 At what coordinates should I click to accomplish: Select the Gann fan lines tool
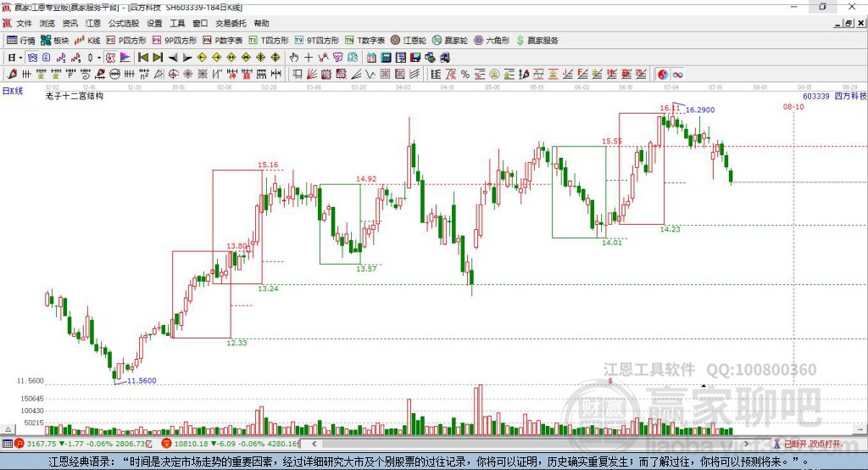click(x=312, y=75)
